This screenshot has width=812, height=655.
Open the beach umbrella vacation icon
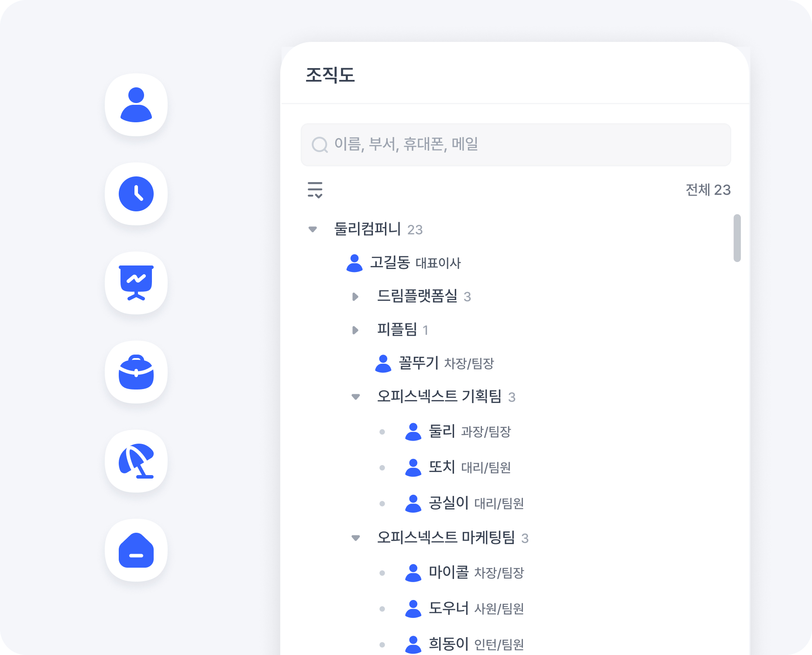coord(136,461)
